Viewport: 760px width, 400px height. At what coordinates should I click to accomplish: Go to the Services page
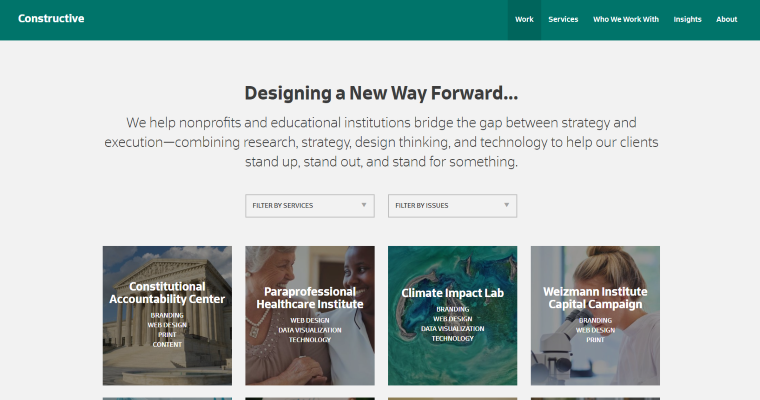coord(563,19)
